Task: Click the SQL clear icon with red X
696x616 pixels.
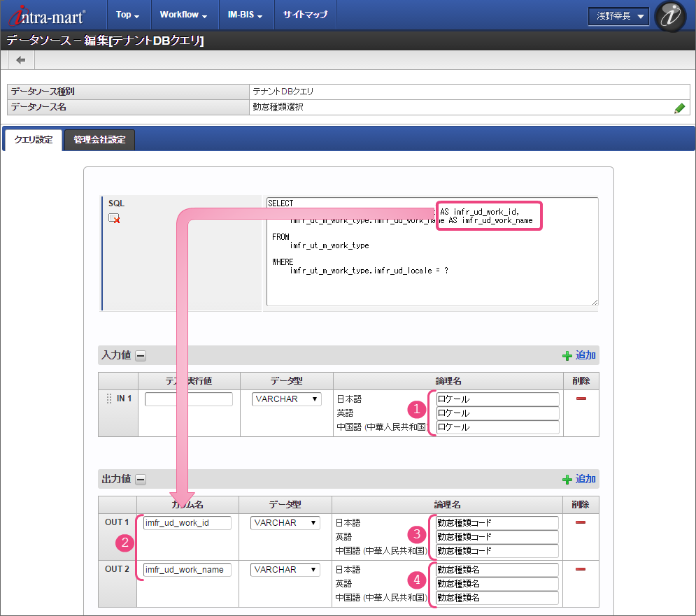Action: click(114, 218)
